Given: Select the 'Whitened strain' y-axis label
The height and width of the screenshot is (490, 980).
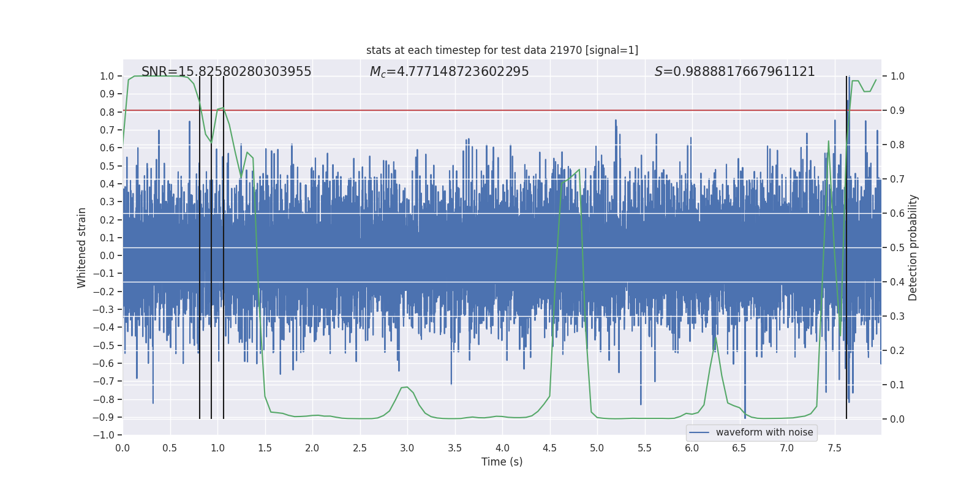Looking at the screenshot, I should [82, 247].
